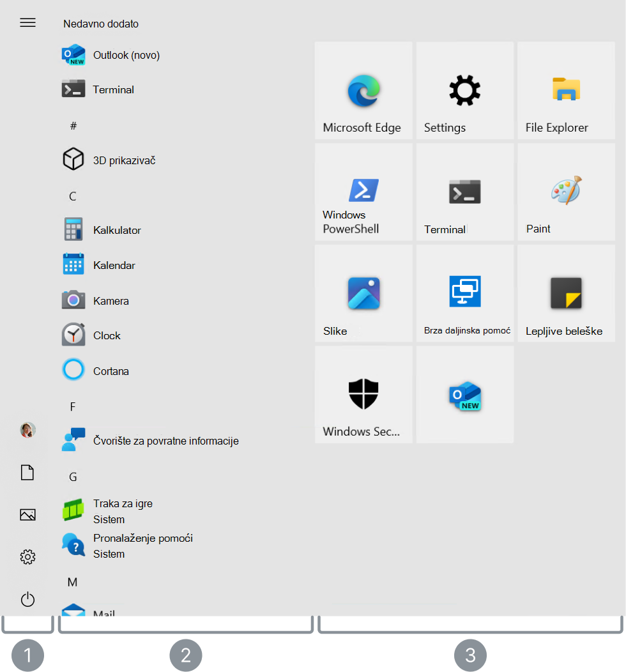This screenshot has height=672, width=626.
Task: Expand the hamburger menu at top left
Action: (x=28, y=23)
